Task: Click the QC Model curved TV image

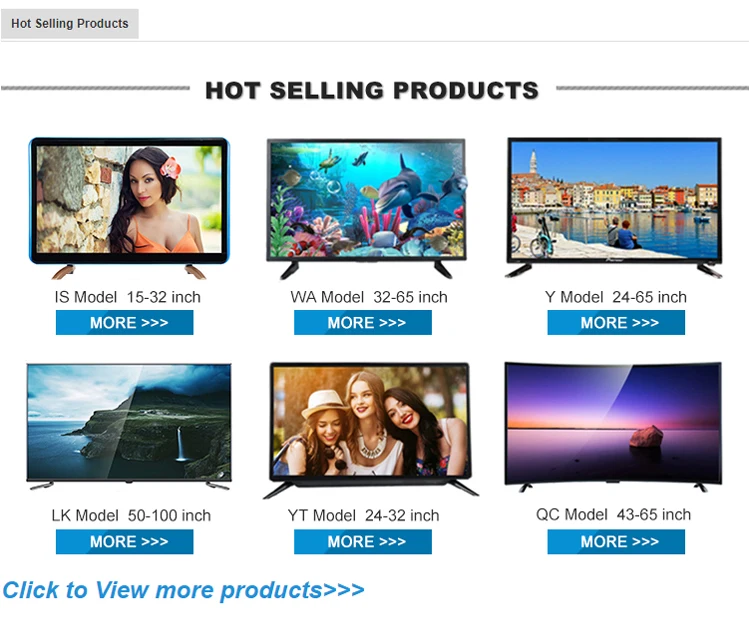Action: tap(614, 425)
